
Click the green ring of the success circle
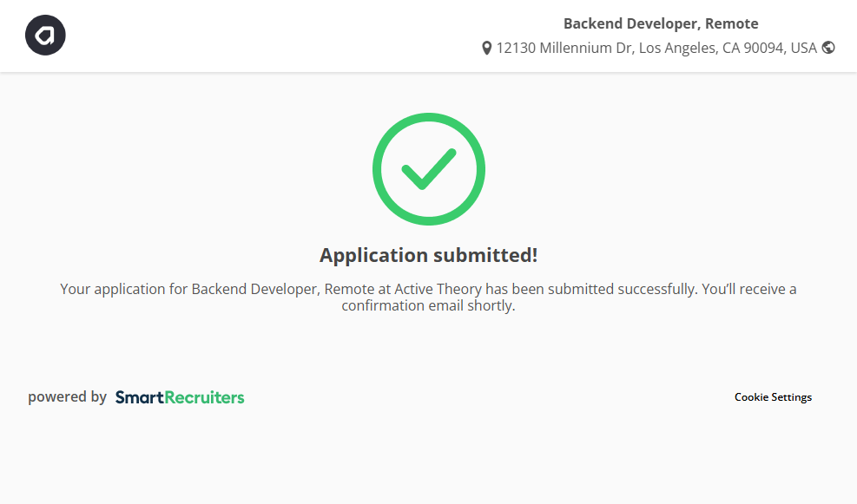377,169
